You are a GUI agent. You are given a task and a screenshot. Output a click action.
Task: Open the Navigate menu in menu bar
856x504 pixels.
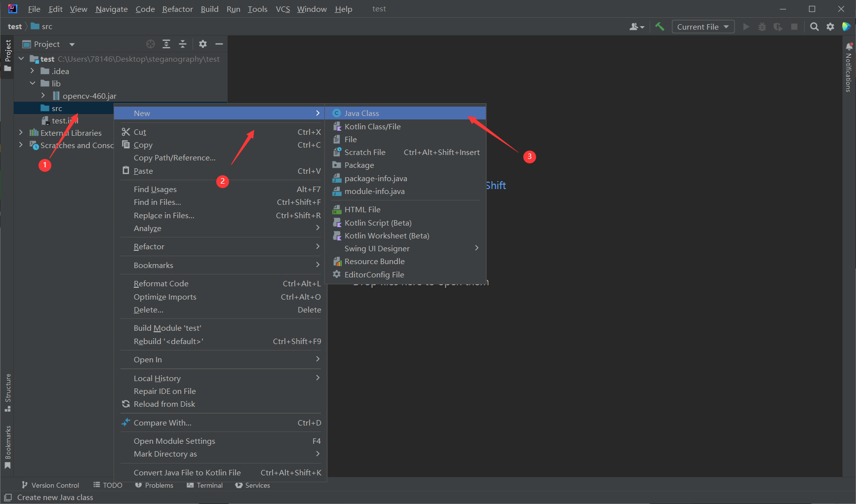(112, 9)
